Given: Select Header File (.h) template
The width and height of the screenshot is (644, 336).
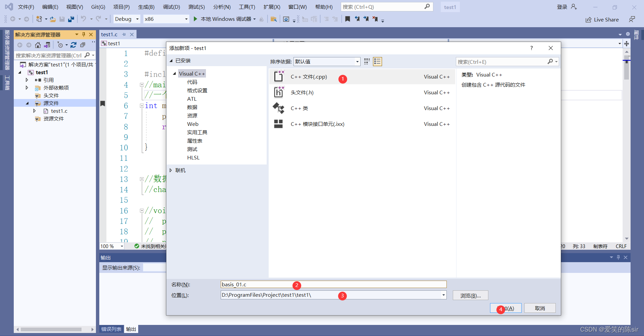Looking at the screenshot, I should (362, 93).
